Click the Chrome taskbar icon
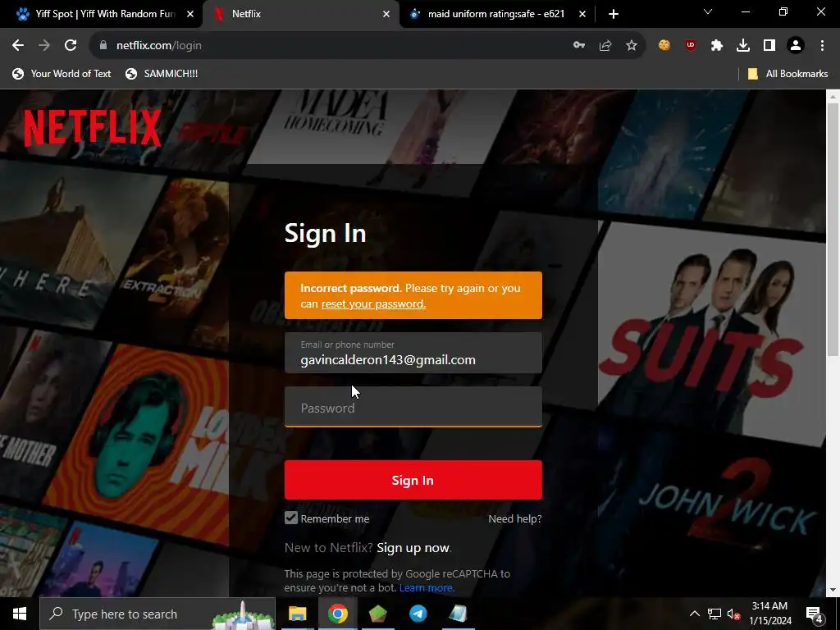 tap(337, 614)
